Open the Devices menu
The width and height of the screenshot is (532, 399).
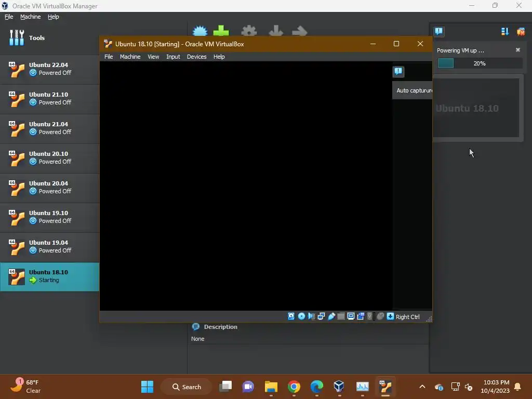[196, 57]
